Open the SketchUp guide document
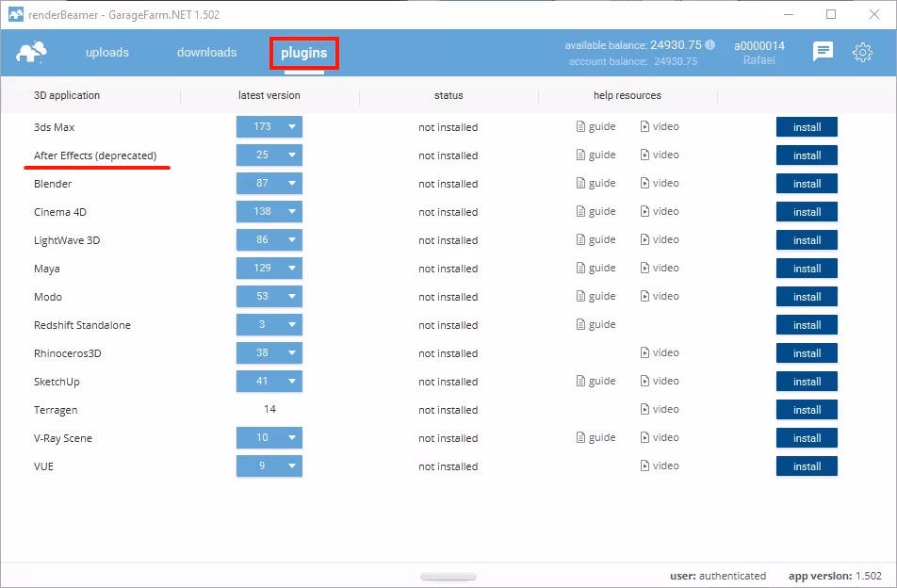 (x=595, y=381)
